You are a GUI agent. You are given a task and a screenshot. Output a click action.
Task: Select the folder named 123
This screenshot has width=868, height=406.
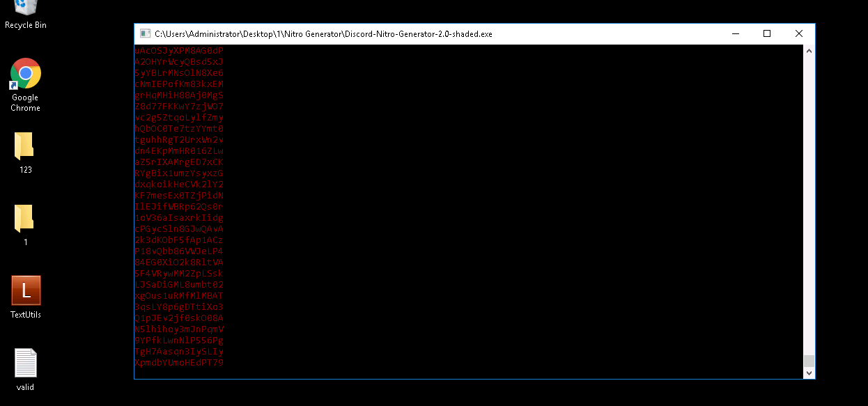(26, 153)
